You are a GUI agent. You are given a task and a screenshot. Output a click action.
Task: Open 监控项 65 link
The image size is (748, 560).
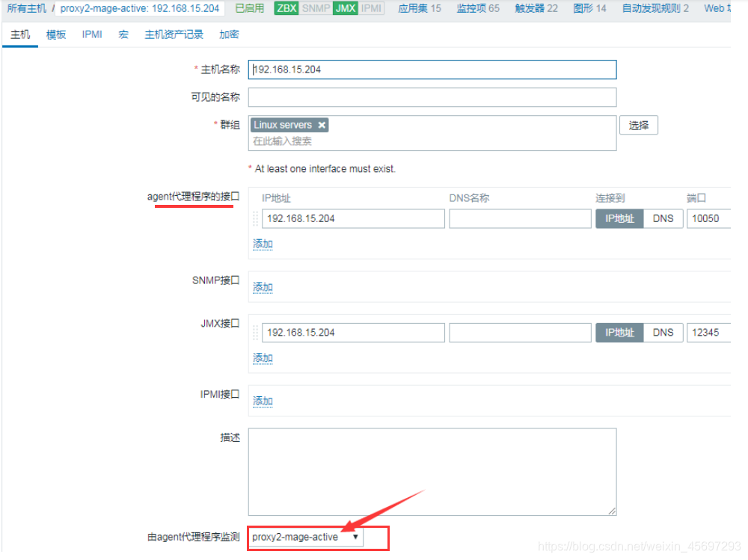(478, 8)
